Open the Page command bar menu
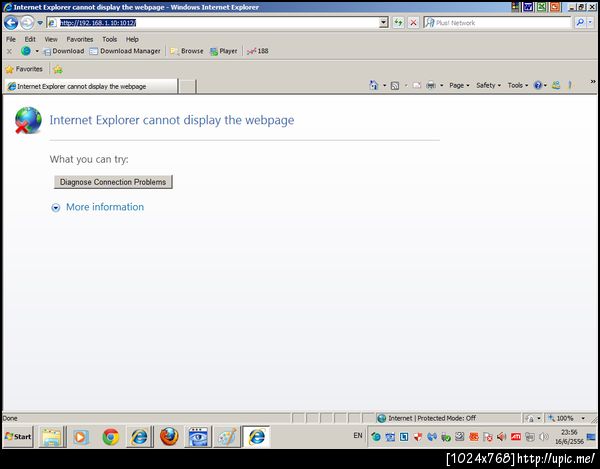Image resolution: width=600 pixels, height=469 pixels. point(459,85)
